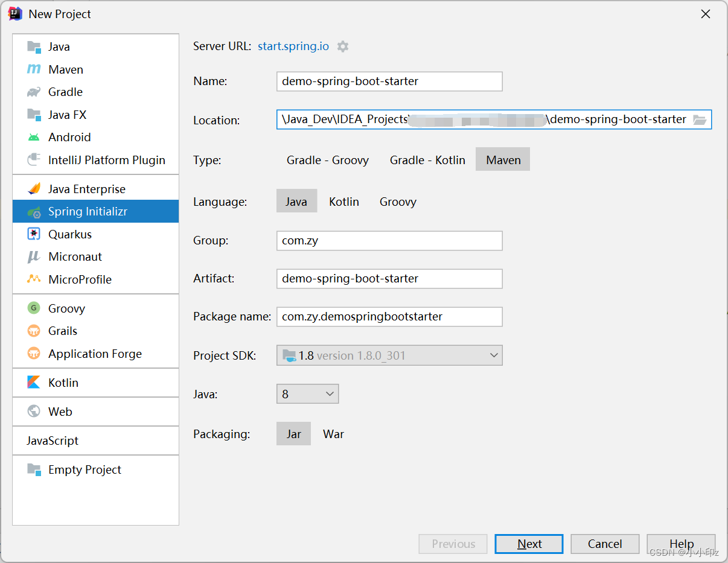Click the Web globe icon

tap(34, 412)
